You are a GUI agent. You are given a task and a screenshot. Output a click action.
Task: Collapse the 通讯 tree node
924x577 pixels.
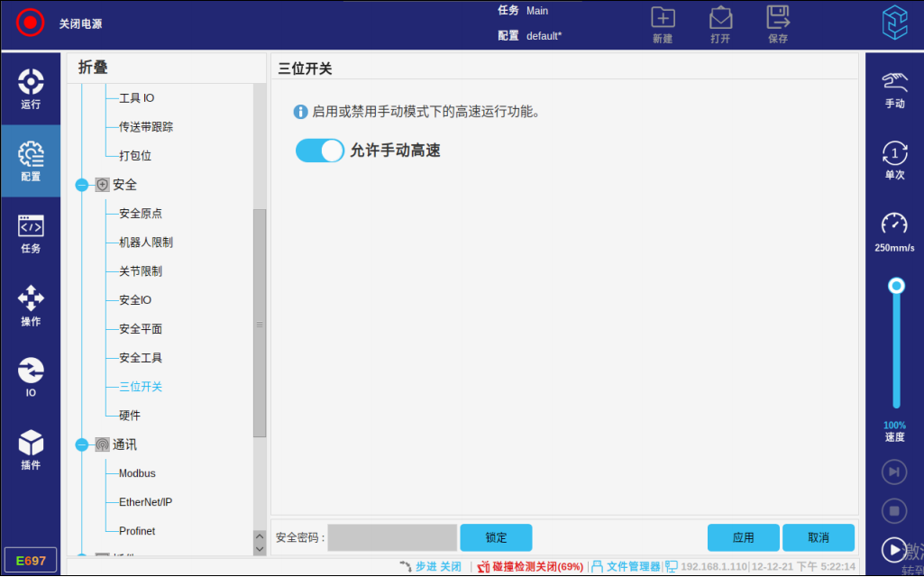pyautogui.click(x=82, y=444)
